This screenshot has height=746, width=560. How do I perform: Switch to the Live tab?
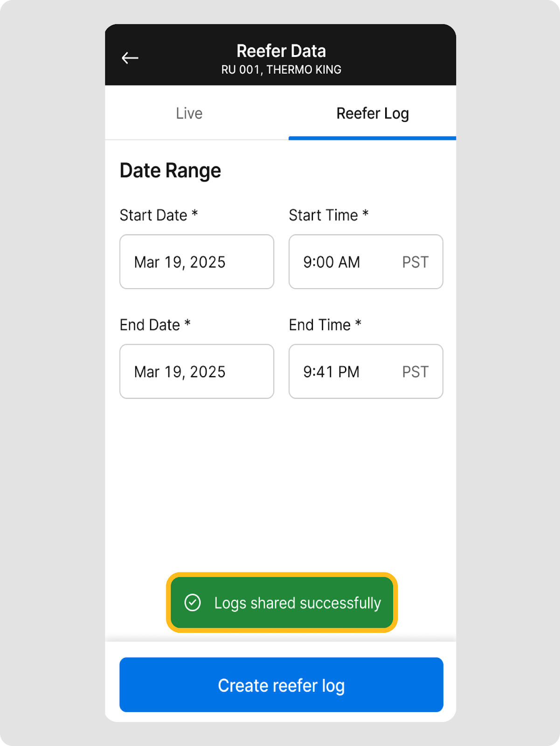[x=189, y=113]
